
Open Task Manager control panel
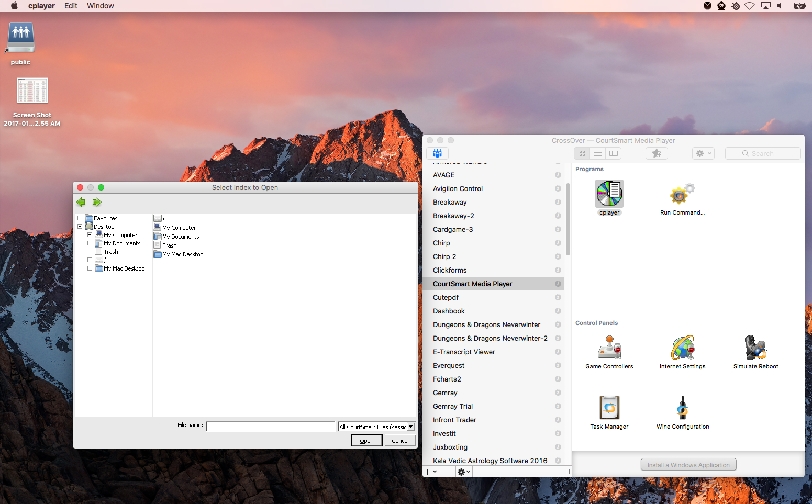pyautogui.click(x=609, y=408)
